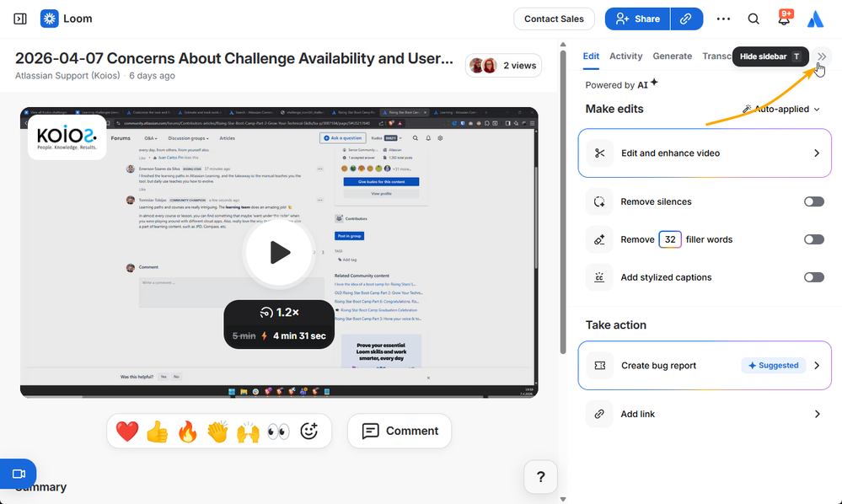
Task: Click the Comment button
Action: click(400, 431)
